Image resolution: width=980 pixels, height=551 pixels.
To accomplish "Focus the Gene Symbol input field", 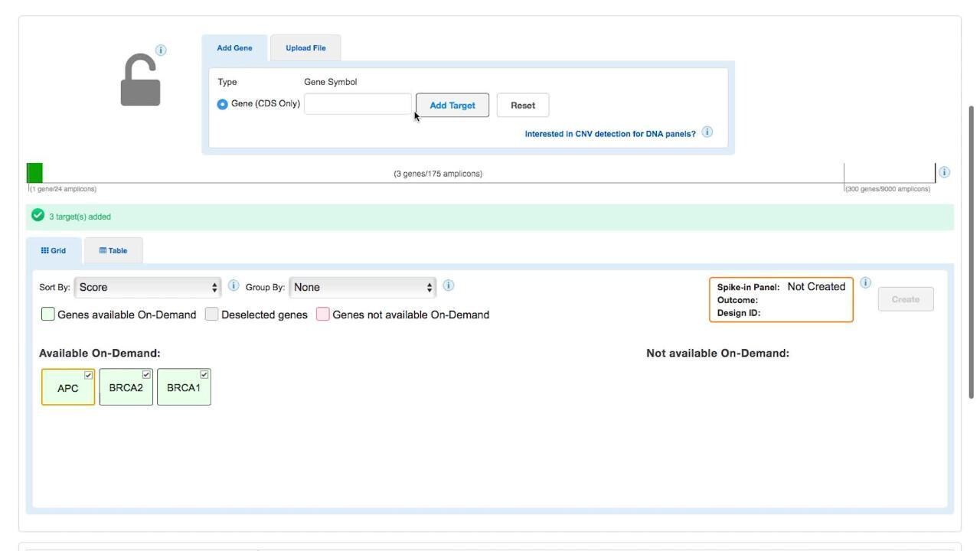I will click(x=358, y=104).
